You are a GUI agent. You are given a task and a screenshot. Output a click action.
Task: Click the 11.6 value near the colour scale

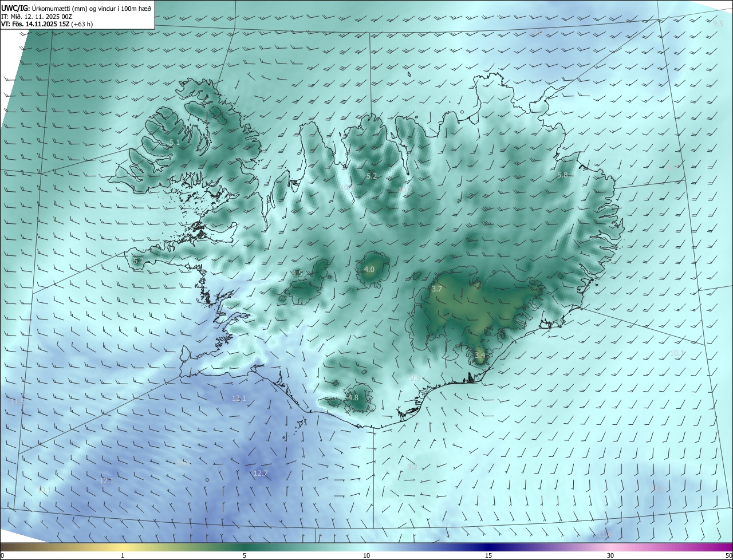point(605,534)
